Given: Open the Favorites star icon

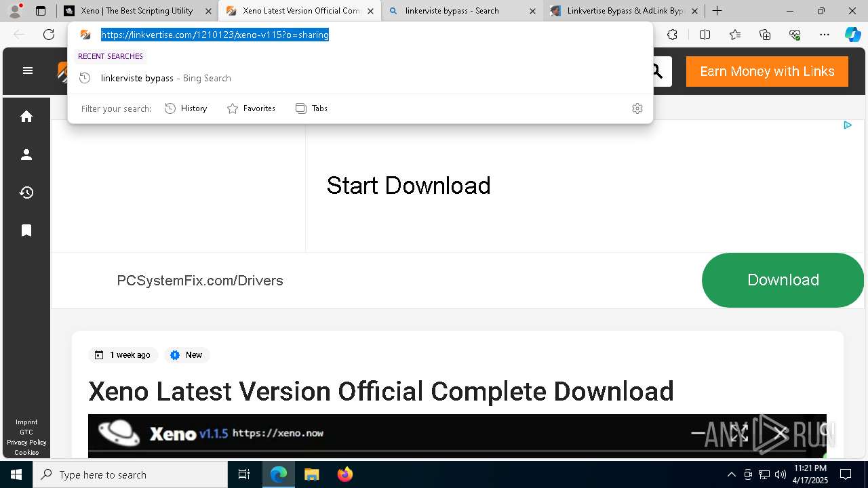Looking at the screenshot, I should pos(735,35).
